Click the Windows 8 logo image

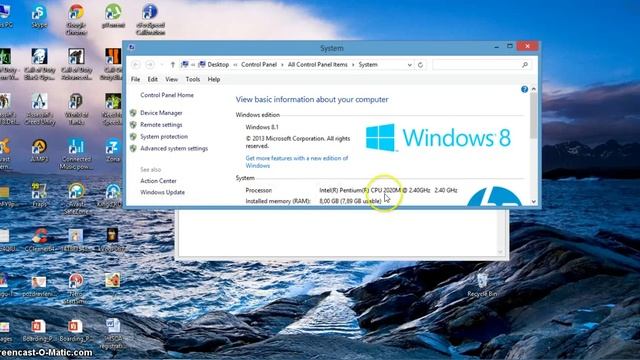[438, 137]
